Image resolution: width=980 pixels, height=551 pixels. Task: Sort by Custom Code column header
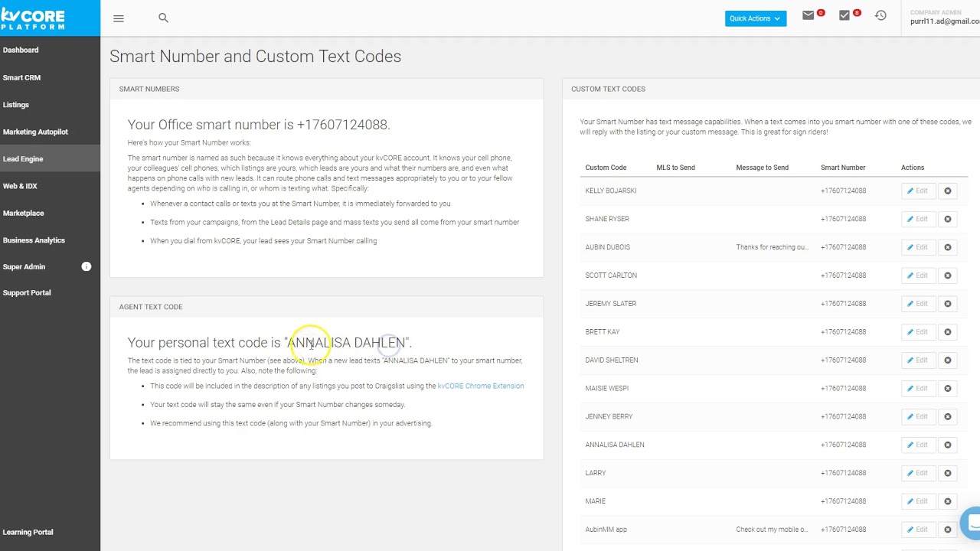click(606, 168)
